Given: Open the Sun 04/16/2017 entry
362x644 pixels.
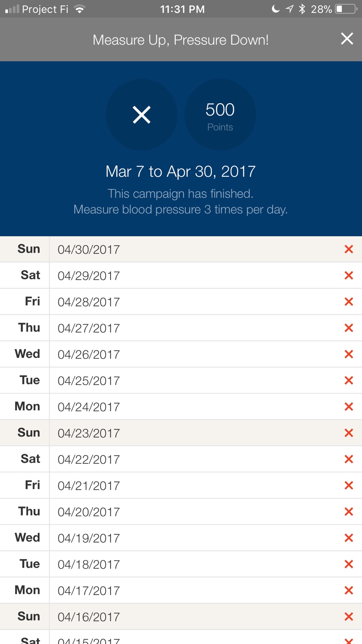Looking at the screenshot, I should 181,616.
